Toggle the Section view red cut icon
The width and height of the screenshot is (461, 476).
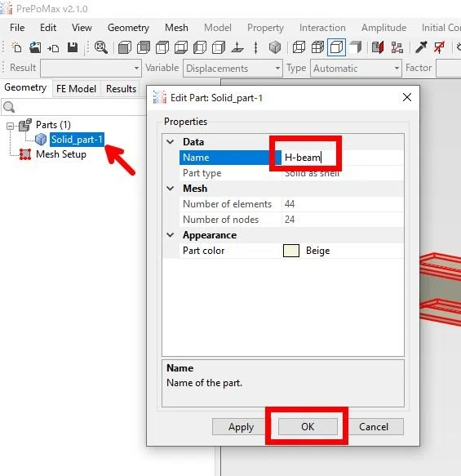[378, 47]
